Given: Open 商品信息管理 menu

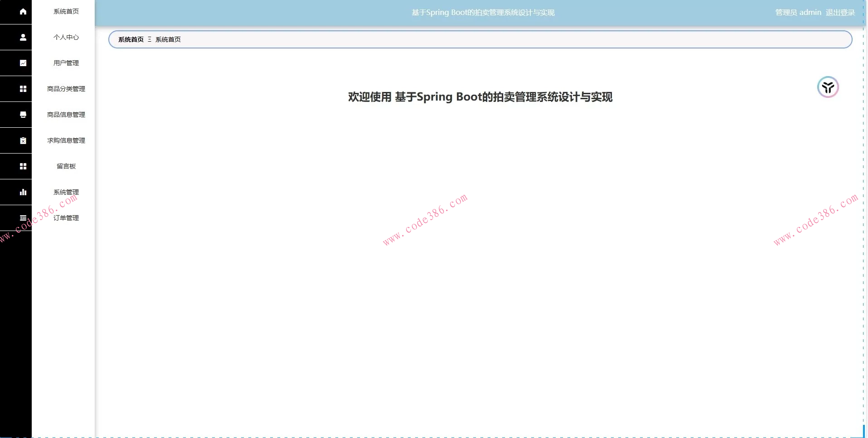Looking at the screenshot, I should pos(66,115).
